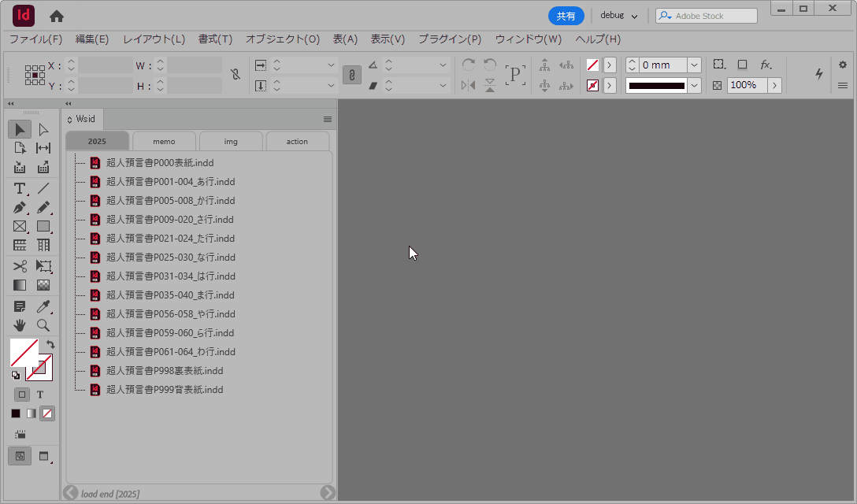Select the Type tool
The height and width of the screenshot is (504, 857).
tap(20, 188)
